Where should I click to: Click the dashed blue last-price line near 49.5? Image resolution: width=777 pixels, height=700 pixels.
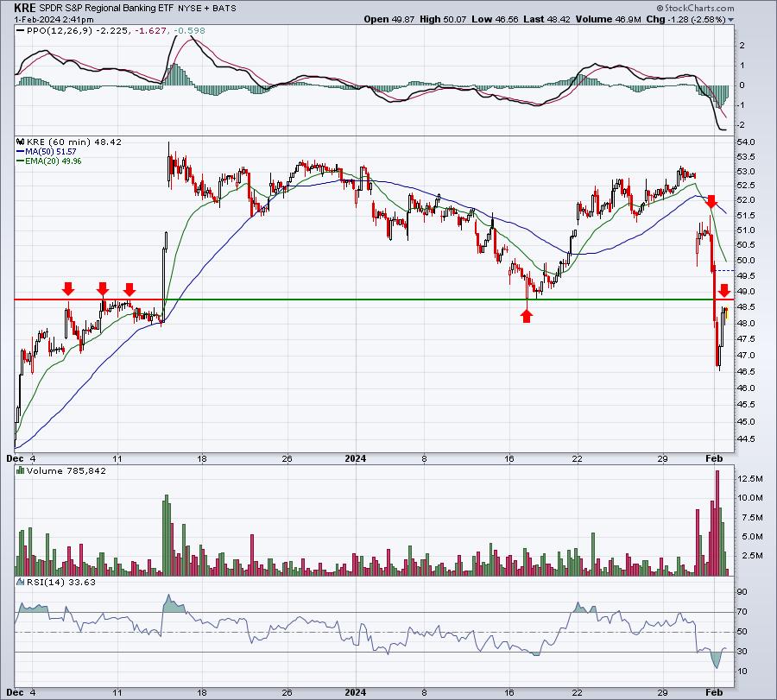(725, 270)
